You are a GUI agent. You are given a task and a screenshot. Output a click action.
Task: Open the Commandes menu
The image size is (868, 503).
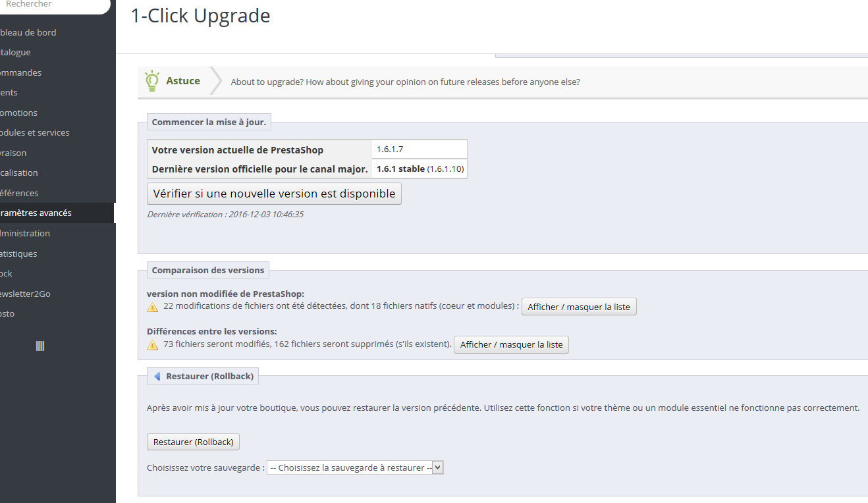point(21,72)
